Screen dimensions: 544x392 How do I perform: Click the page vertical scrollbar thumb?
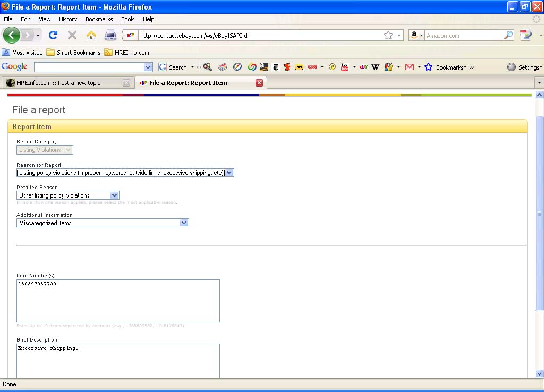click(x=540, y=214)
